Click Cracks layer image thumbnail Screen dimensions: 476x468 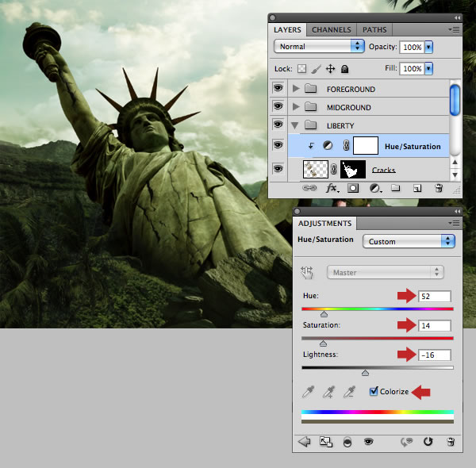(316, 170)
